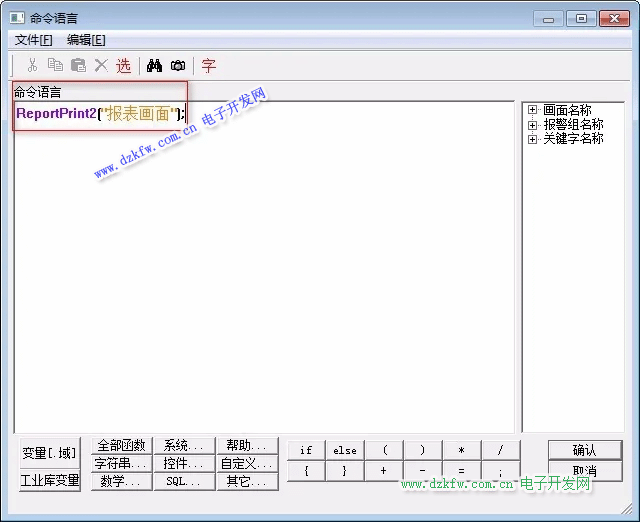Click the camera-shaped toolbar icon

pyautogui.click(x=177, y=65)
